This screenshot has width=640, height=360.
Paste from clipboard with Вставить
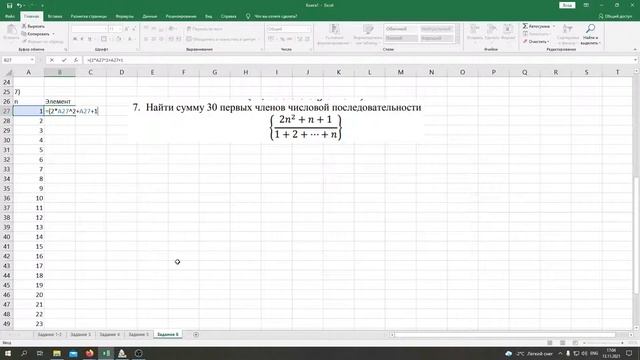click(11, 32)
